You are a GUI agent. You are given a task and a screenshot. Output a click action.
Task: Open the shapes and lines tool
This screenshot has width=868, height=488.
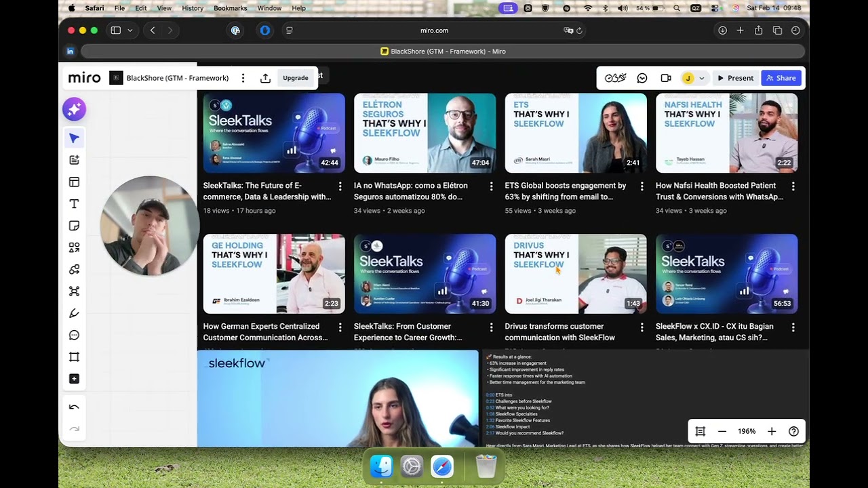74,269
